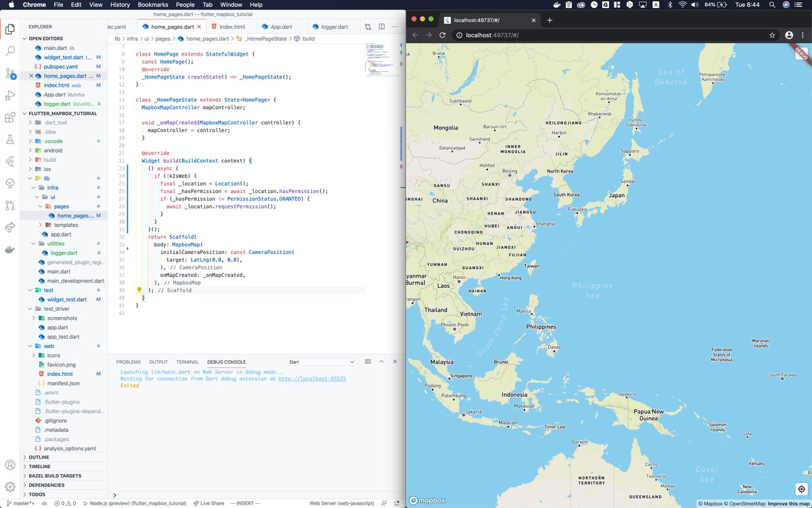Viewport: 812px width, 508px height.
Task: Open the Manage gear in activity bar
Action: click(10, 487)
